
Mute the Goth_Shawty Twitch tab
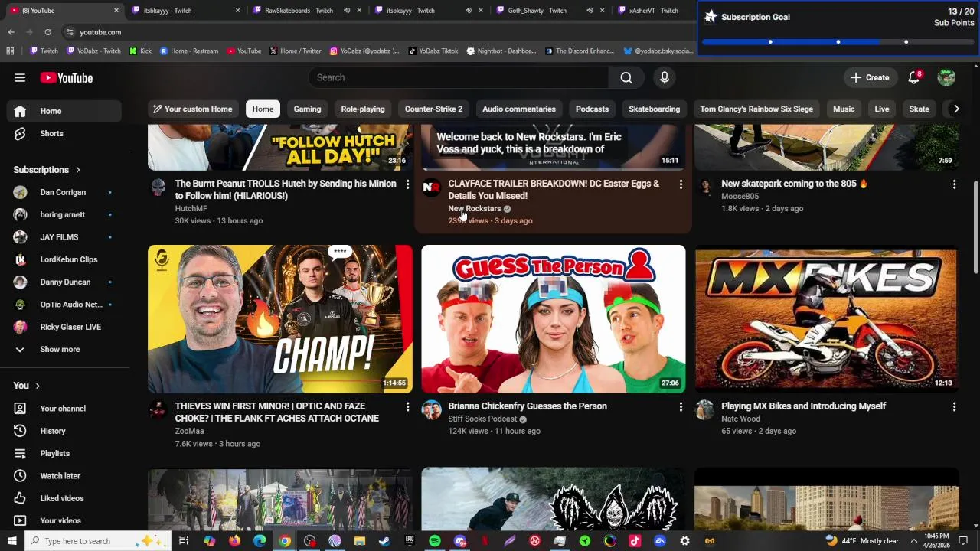point(590,11)
